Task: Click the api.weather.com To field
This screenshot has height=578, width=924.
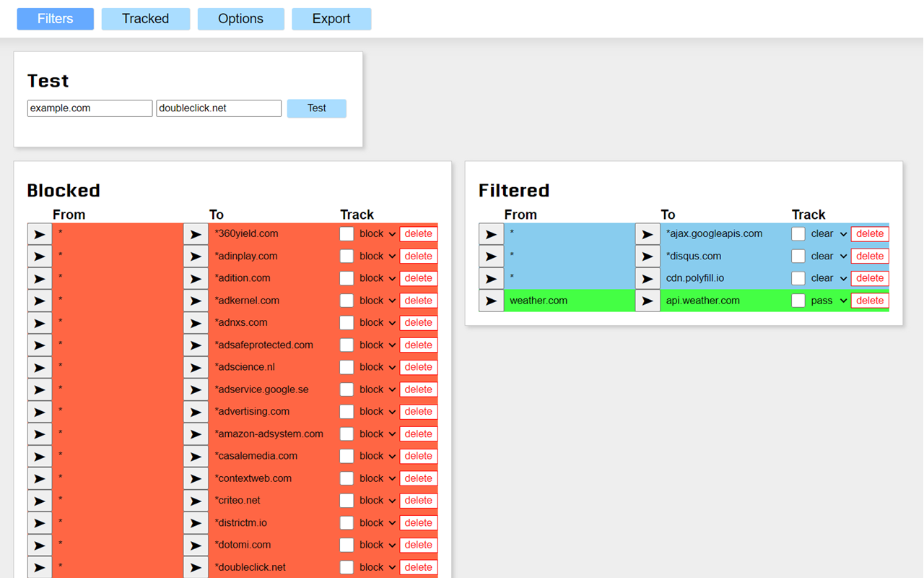Action: click(725, 301)
